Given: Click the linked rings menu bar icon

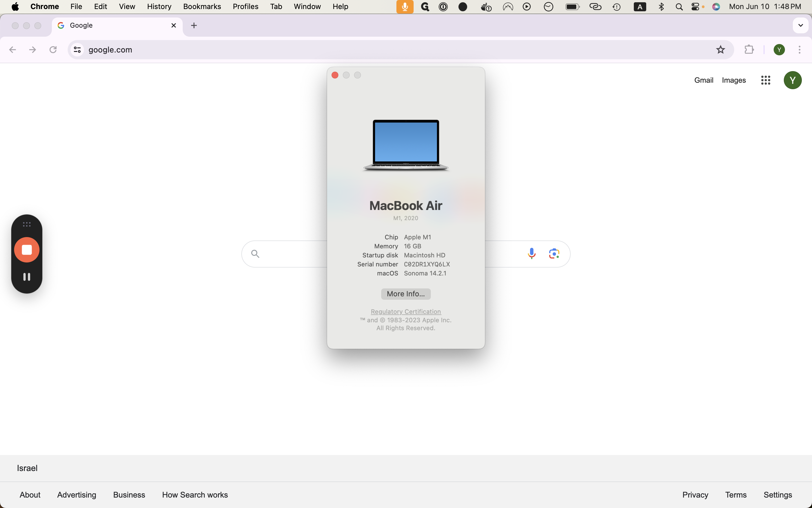Looking at the screenshot, I should point(595,7).
